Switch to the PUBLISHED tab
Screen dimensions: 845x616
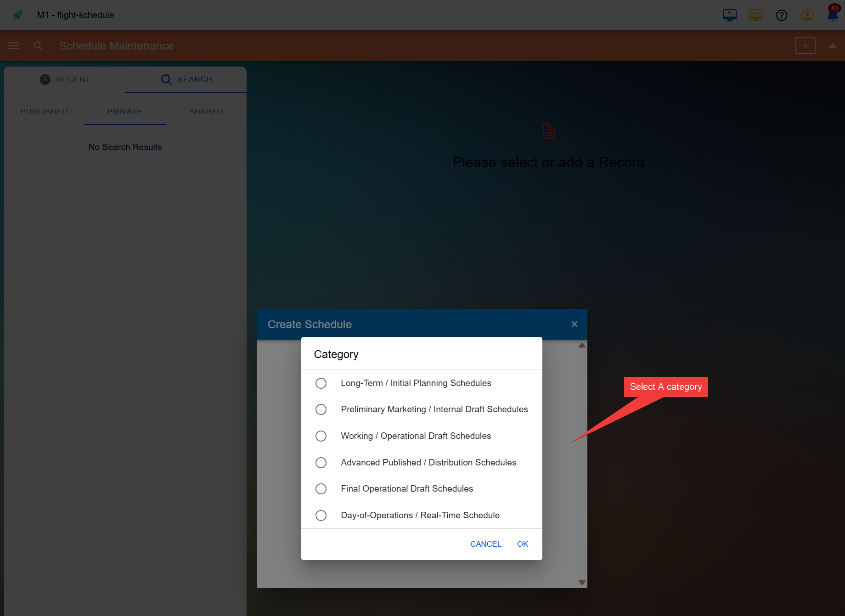coord(44,112)
